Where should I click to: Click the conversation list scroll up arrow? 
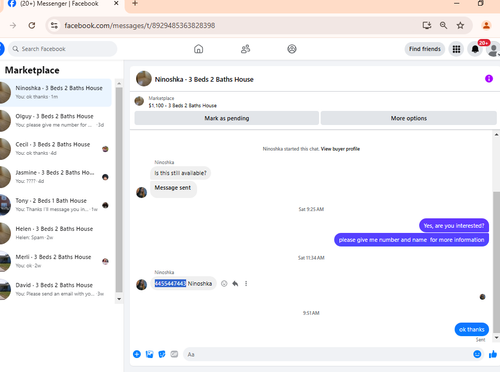point(119,83)
